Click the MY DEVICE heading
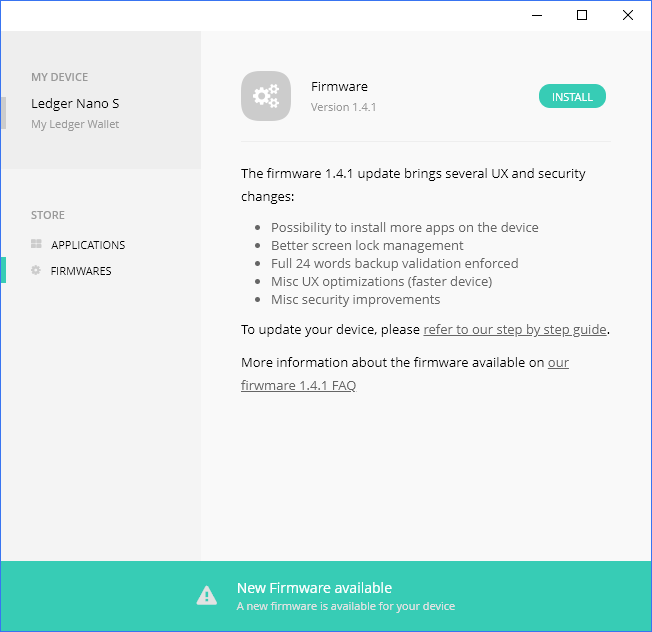652x632 pixels. coord(59,77)
